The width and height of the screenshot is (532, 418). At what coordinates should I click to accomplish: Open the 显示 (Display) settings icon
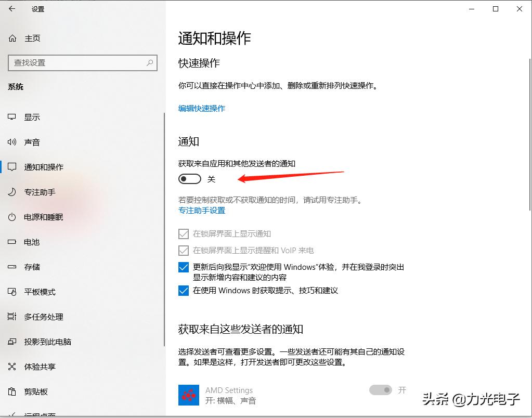point(11,117)
